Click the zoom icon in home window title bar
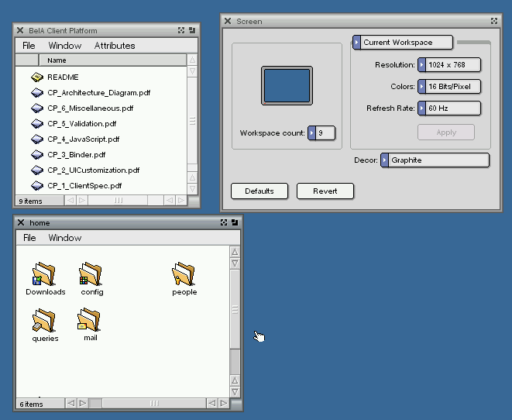 pyautogui.click(x=224, y=222)
